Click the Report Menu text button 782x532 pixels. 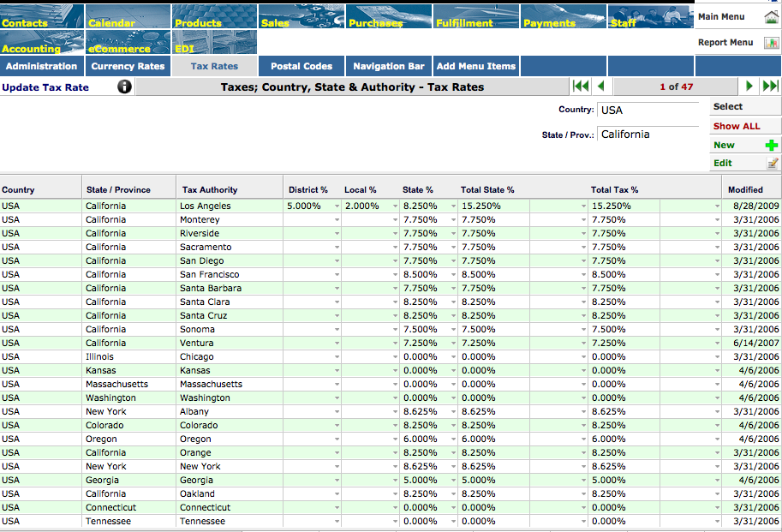pyautogui.click(x=725, y=43)
